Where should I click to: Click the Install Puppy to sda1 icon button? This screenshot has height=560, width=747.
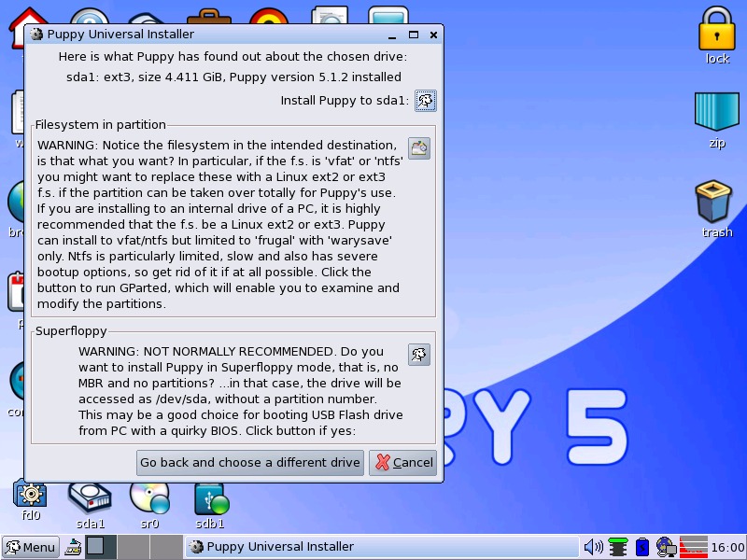click(425, 101)
